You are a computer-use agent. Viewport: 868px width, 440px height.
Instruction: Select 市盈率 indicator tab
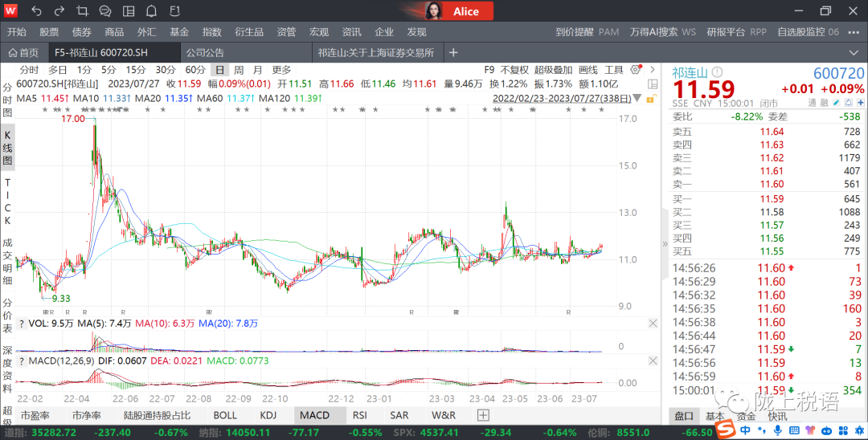click(35, 415)
